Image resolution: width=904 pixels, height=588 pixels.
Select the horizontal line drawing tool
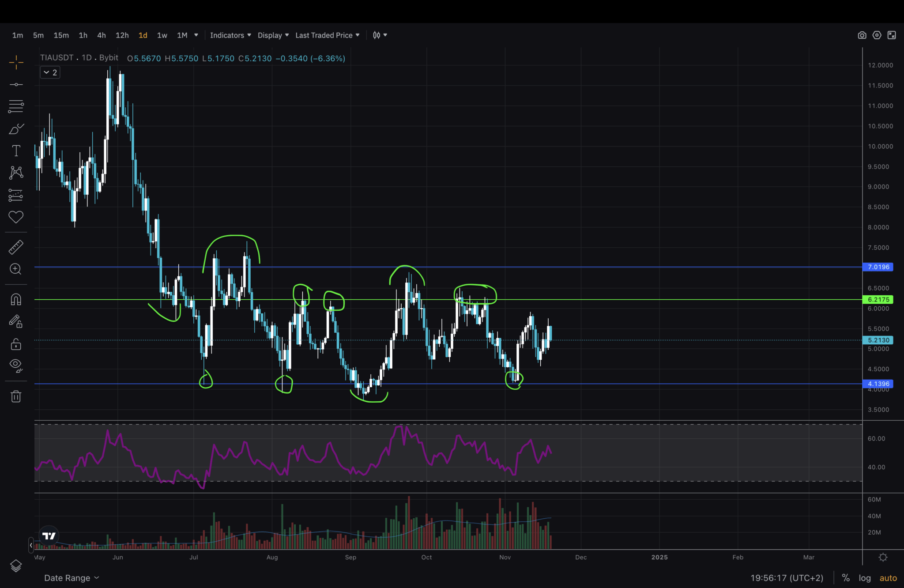(x=16, y=84)
